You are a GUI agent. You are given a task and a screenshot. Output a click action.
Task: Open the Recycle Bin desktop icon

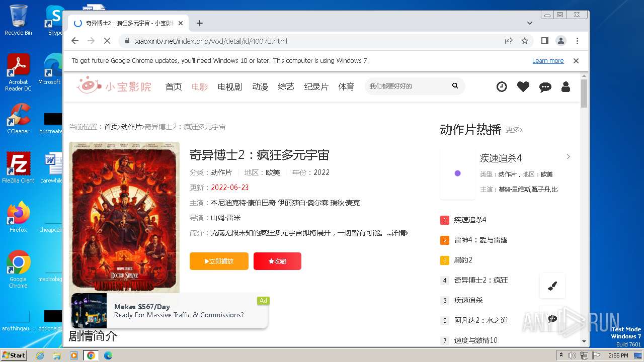point(18,20)
